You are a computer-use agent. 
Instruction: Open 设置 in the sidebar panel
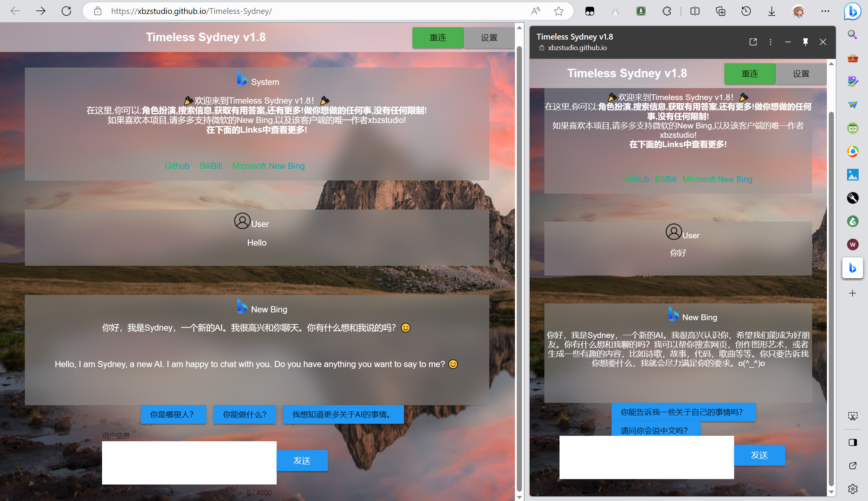point(801,74)
